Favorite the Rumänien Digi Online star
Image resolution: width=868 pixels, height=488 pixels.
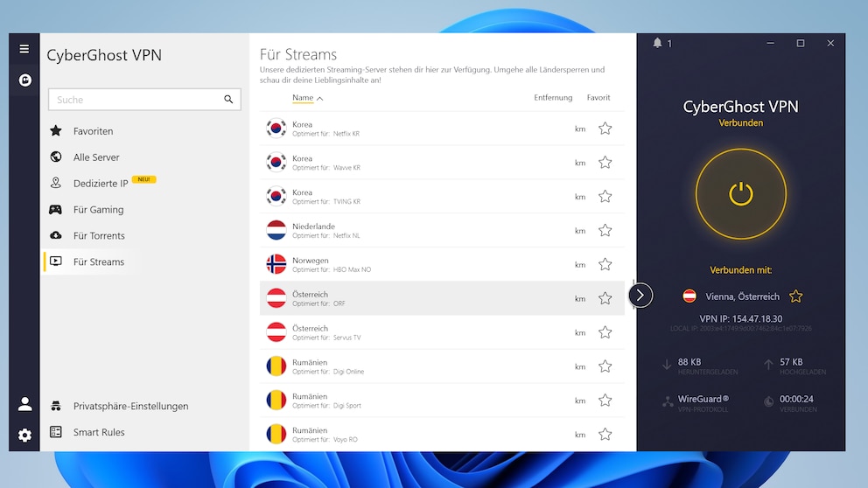pos(605,366)
